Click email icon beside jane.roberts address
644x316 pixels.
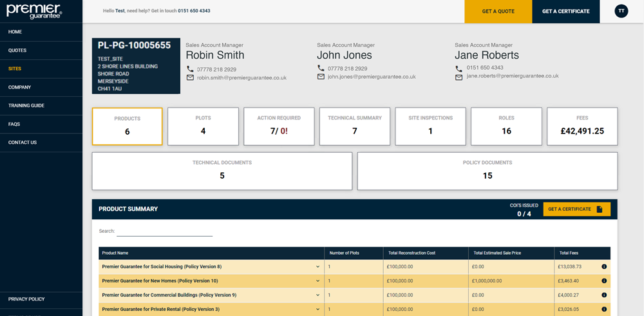click(x=459, y=77)
